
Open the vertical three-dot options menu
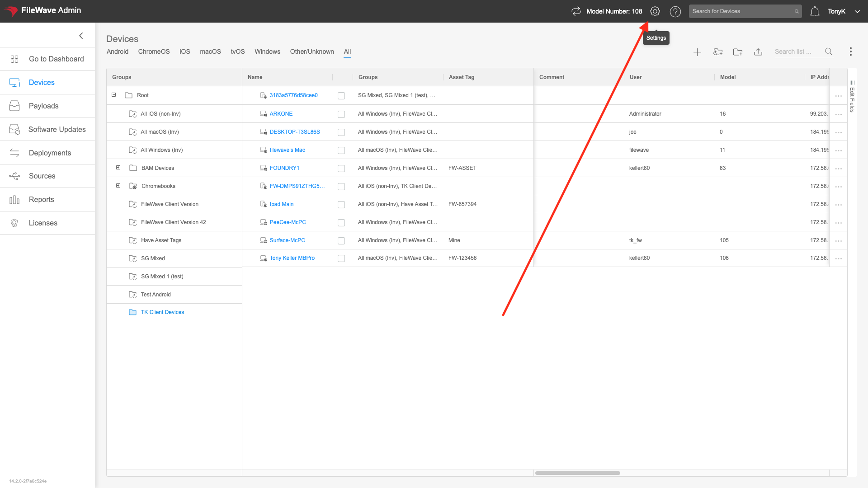click(x=850, y=52)
